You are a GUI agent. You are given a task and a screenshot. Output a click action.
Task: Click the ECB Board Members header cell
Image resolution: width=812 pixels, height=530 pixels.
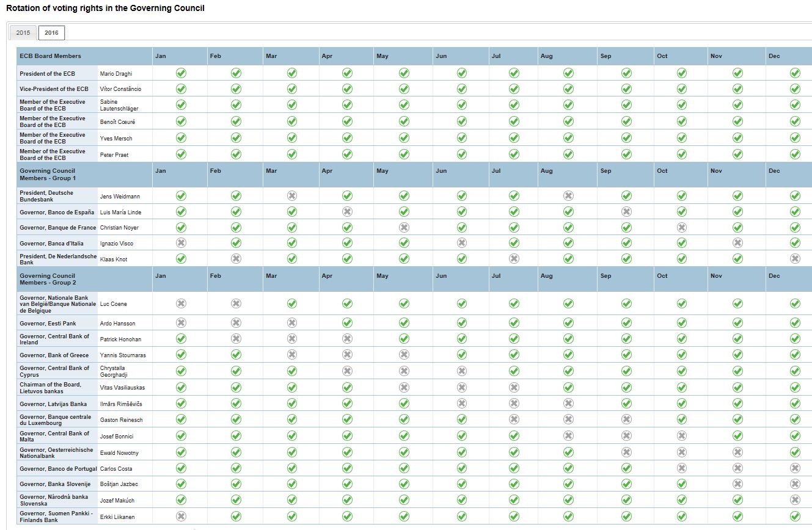(x=50, y=56)
